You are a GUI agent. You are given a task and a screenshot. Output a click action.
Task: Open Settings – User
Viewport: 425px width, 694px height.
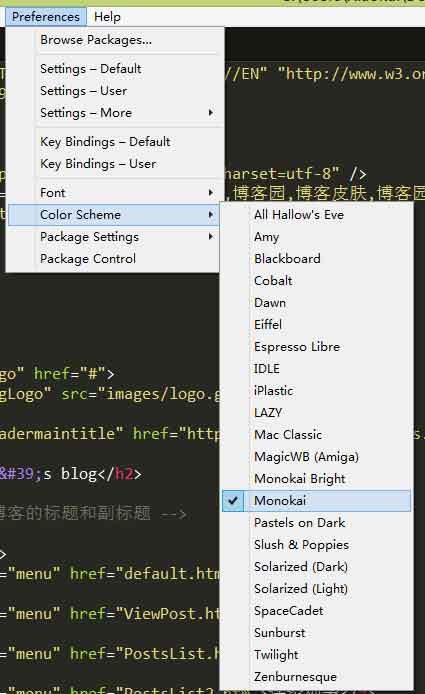[113, 91]
